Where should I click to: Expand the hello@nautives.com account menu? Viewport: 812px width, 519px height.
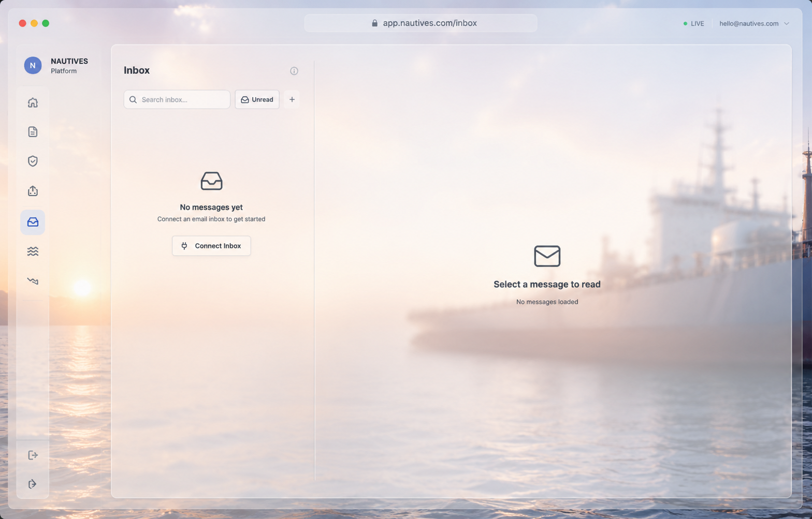(x=754, y=23)
